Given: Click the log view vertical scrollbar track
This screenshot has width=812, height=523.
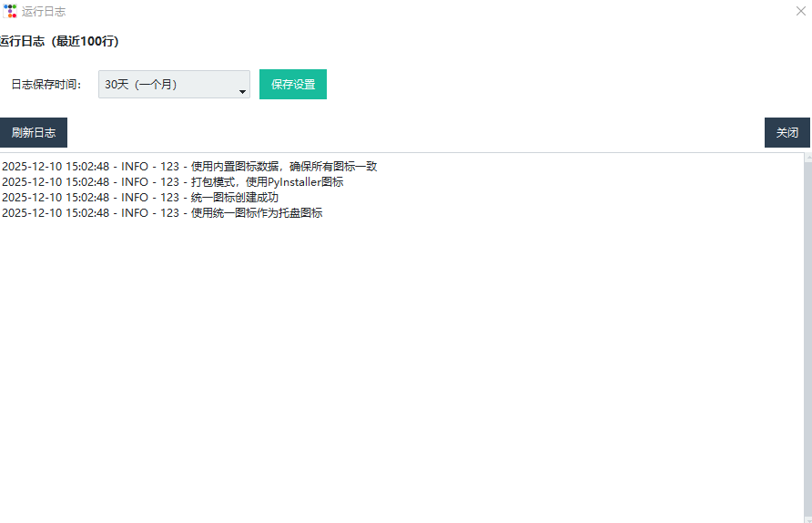Looking at the screenshot, I should (807, 337).
